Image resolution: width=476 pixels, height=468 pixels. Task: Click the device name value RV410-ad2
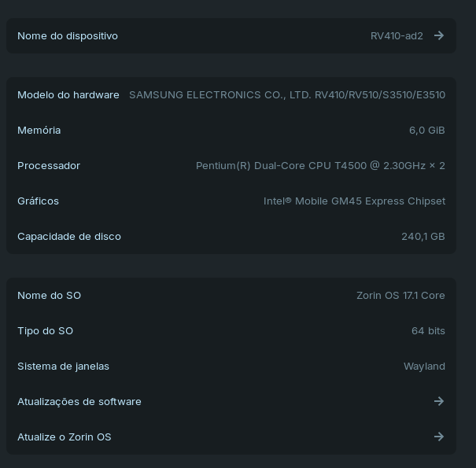coord(397,35)
